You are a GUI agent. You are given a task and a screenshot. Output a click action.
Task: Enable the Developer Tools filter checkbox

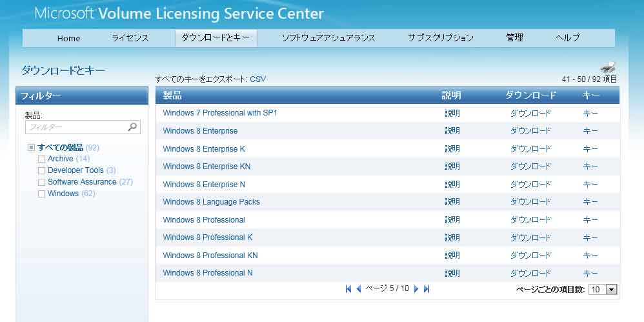(42, 170)
